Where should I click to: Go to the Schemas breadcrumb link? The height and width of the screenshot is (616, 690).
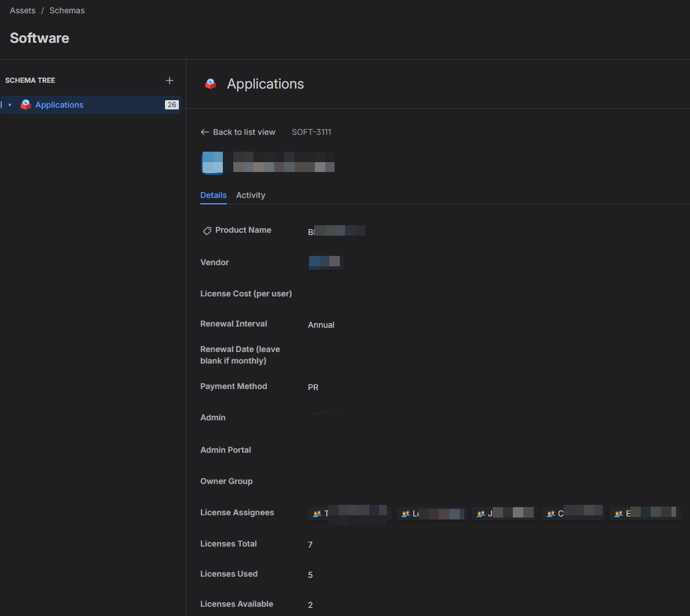tap(67, 10)
